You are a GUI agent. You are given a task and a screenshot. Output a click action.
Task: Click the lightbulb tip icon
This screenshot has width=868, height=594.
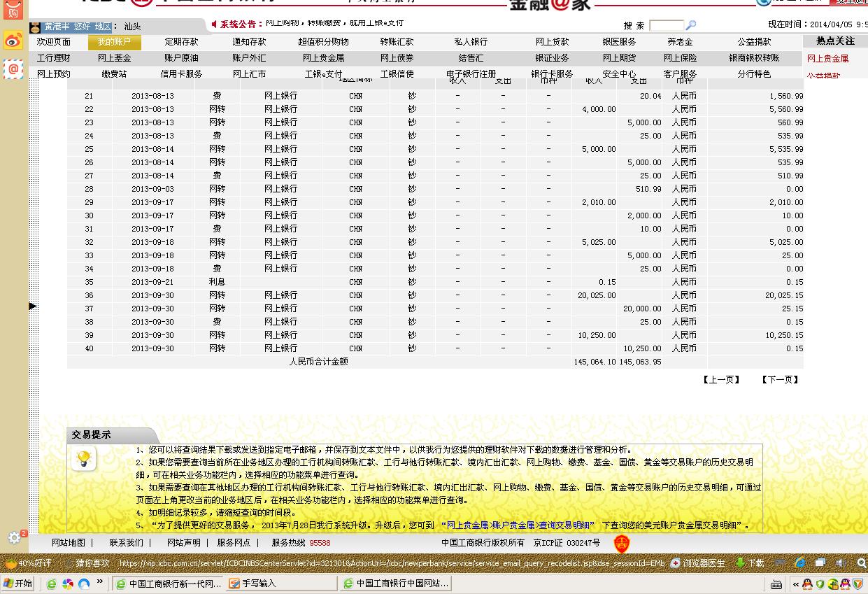point(84,459)
